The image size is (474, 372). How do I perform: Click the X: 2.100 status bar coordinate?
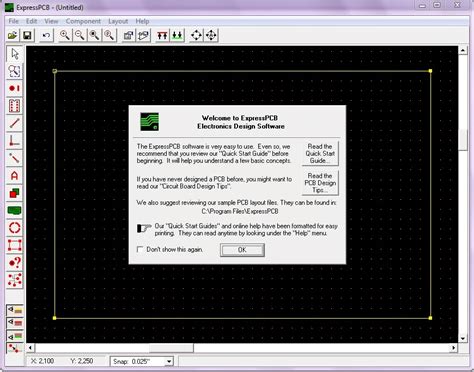42,361
